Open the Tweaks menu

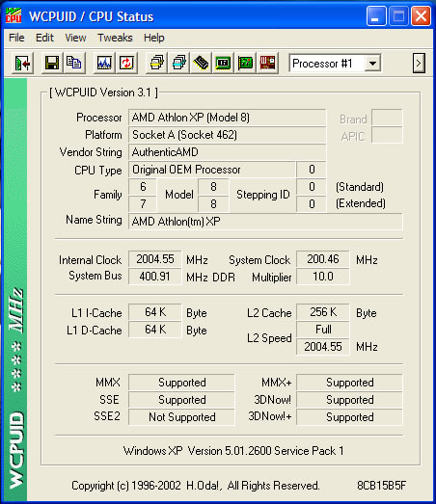coord(115,38)
